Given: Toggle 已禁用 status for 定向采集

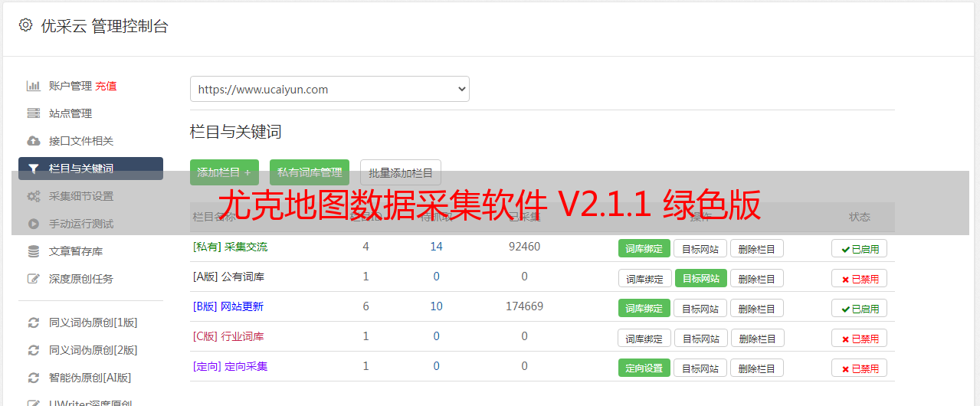Looking at the screenshot, I should (x=860, y=368).
